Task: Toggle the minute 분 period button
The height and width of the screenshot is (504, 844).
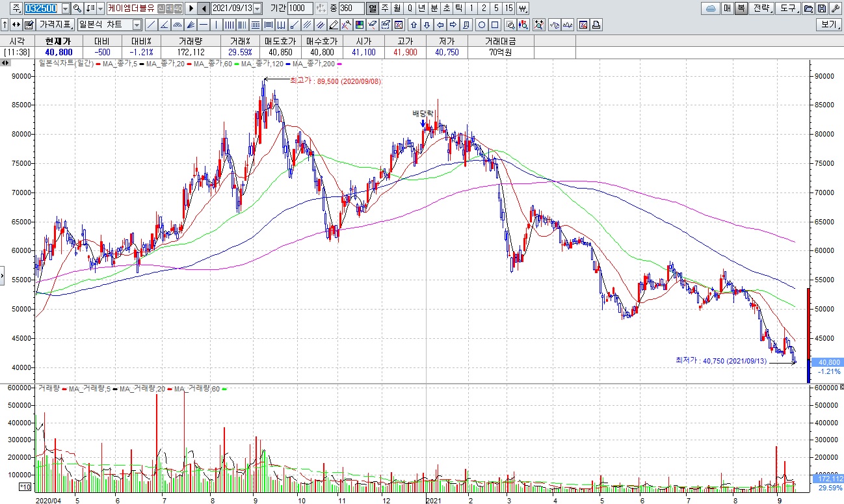Action: coord(434,8)
